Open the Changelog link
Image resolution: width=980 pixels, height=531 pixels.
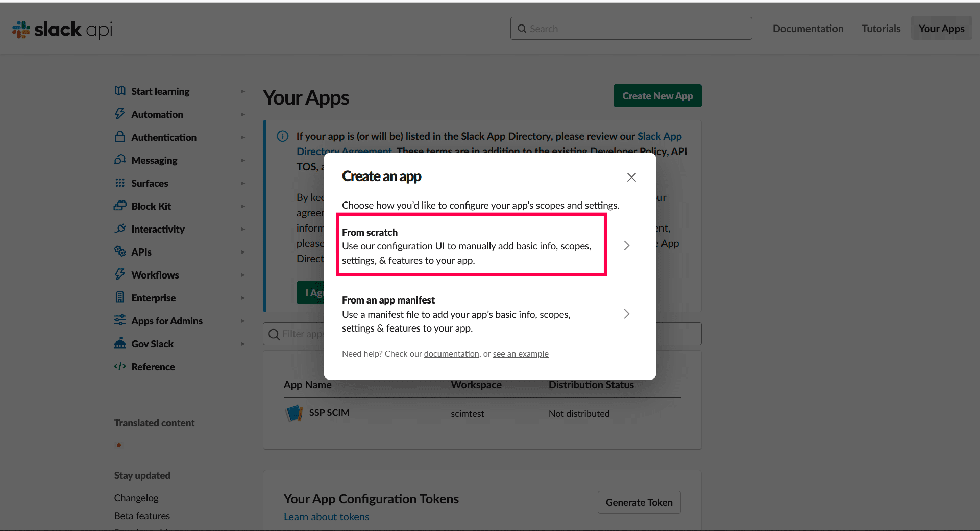click(x=136, y=498)
